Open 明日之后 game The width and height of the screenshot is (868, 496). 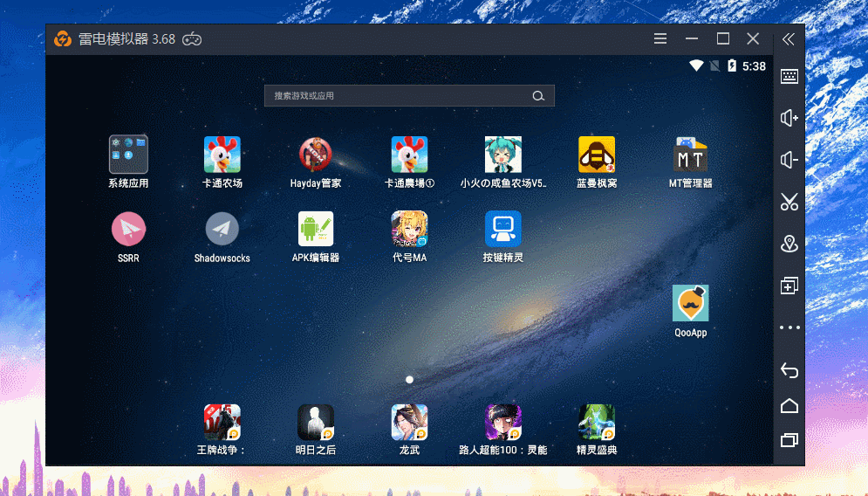(316, 423)
